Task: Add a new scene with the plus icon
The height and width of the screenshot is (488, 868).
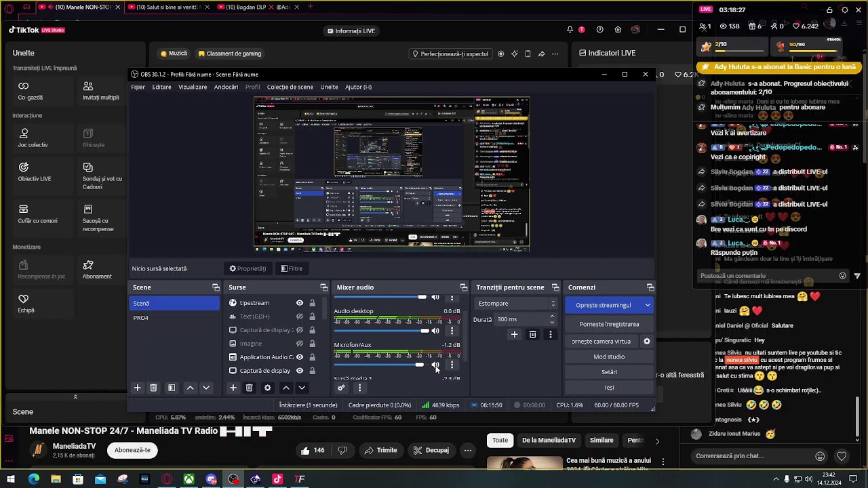Action: pyautogui.click(x=137, y=388)
